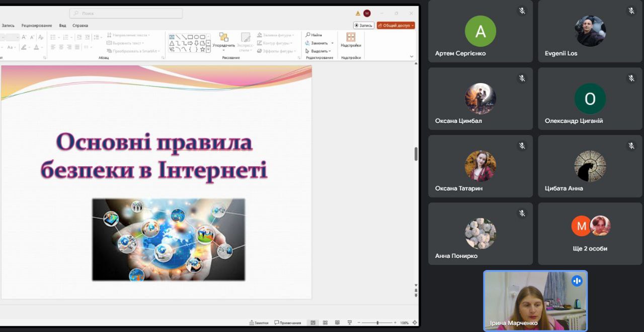Click zoom in plus button
Screen dimensions: 644x332
(x=395, y=322)
